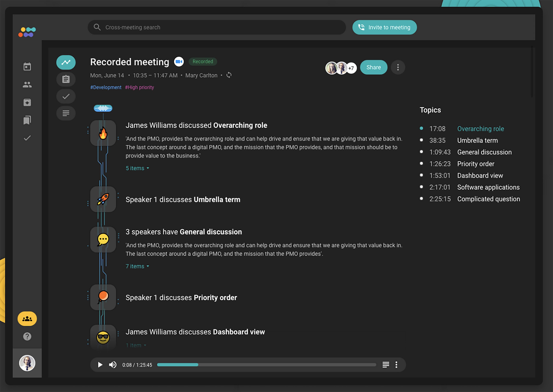The image size is (553, 392).
Task: Open the transcript lines view icon
Action: click(x=66, y=113)
